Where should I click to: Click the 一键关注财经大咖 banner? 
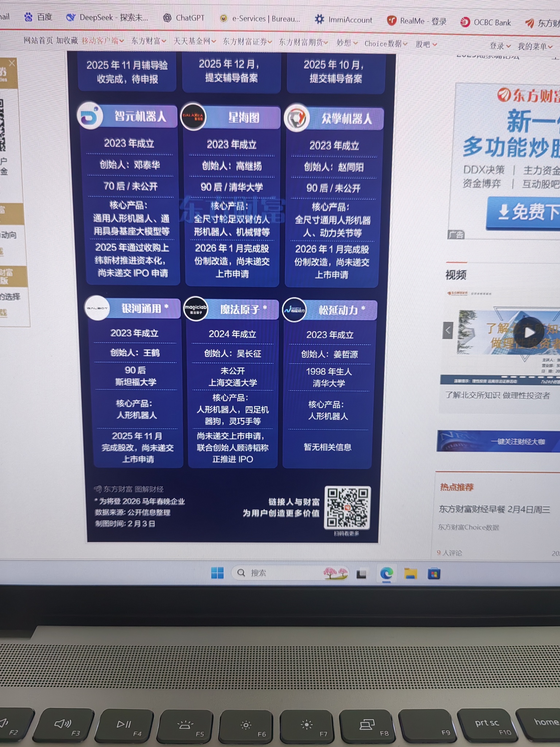tap(498, 441)
